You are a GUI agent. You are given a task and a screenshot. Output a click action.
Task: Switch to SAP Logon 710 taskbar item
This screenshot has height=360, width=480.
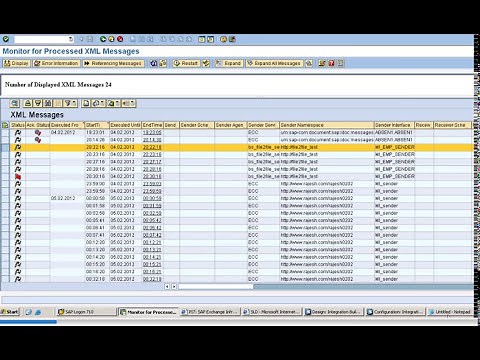pos(86,312)
